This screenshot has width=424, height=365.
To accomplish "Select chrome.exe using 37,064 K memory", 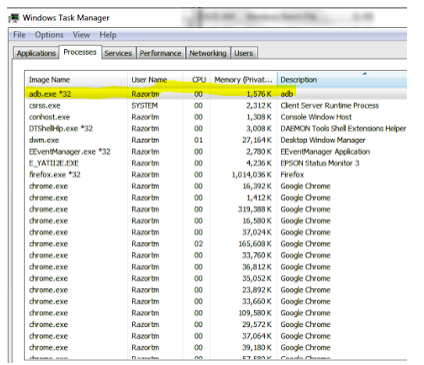I will [x=216, y=336].
